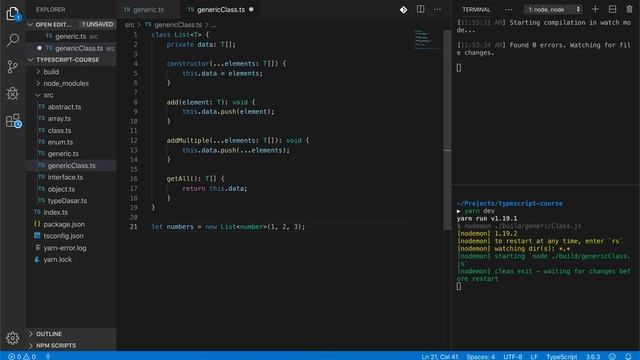Open typeDasar.ts file
Image resolution: width=640 pixels, height=360 pixels.
[67, 201]
